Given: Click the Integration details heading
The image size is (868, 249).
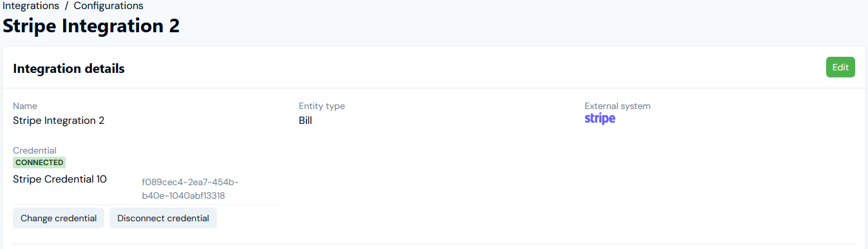Looking at the screenshot, I should [69, 68].
